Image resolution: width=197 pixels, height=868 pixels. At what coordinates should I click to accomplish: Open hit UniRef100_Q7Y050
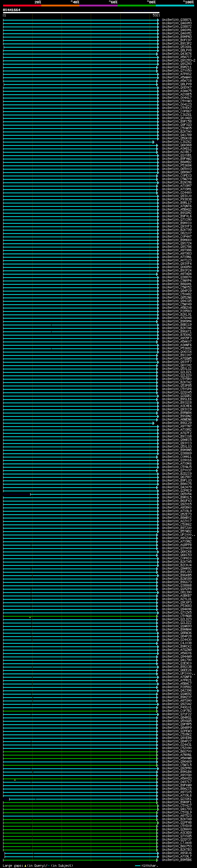176,71
